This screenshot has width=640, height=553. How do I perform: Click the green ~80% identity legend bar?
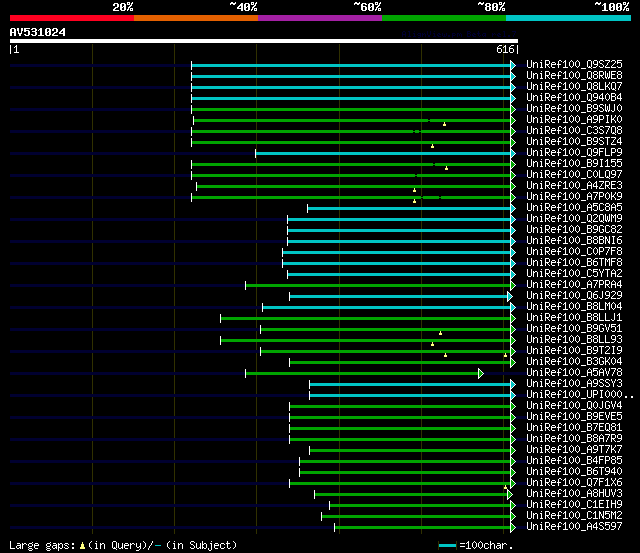coord(444,18)
